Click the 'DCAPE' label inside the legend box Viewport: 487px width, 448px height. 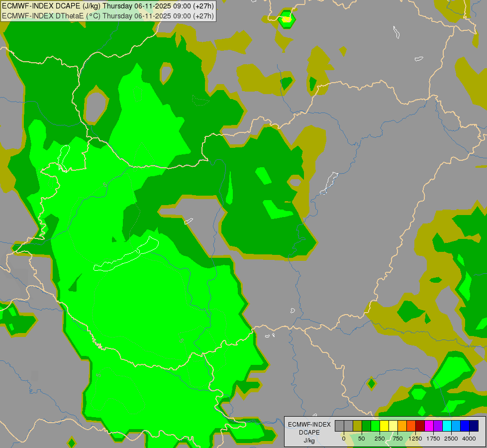tap(309, 433)
